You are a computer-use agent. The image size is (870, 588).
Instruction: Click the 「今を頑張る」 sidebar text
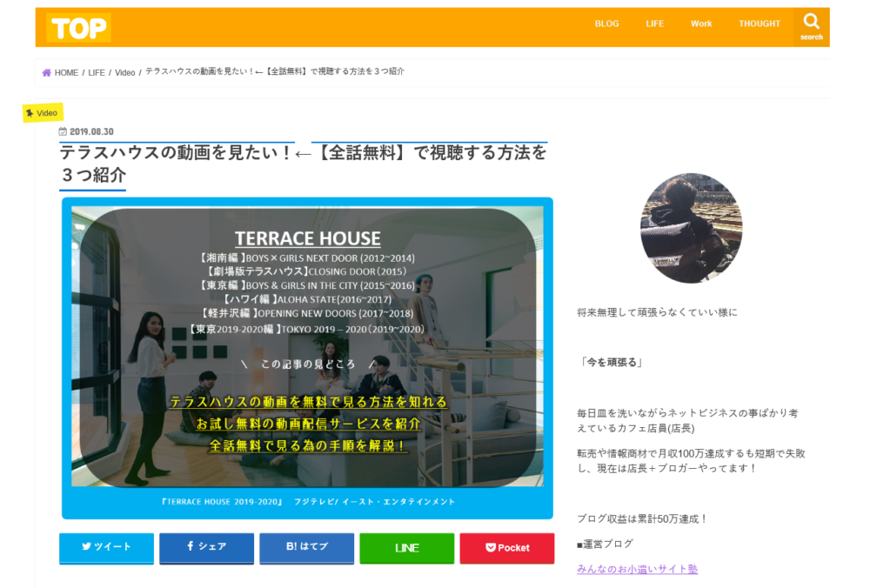[x=612, y=362]
